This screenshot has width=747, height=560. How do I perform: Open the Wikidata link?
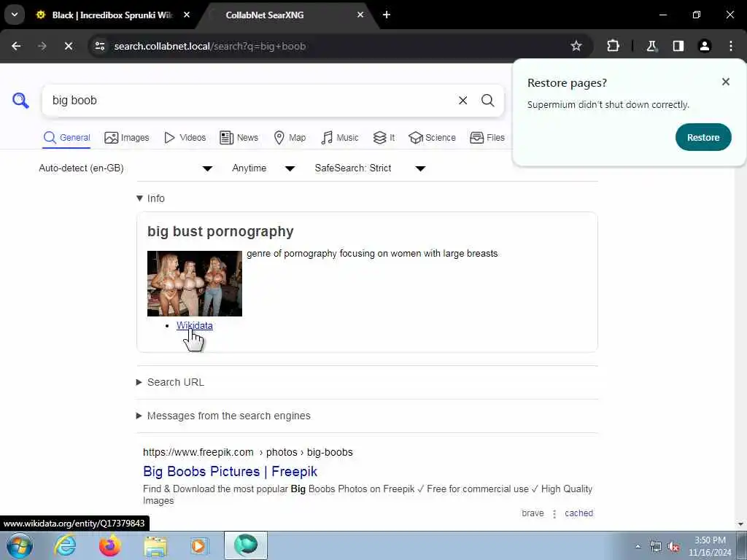tap(194, 326)
